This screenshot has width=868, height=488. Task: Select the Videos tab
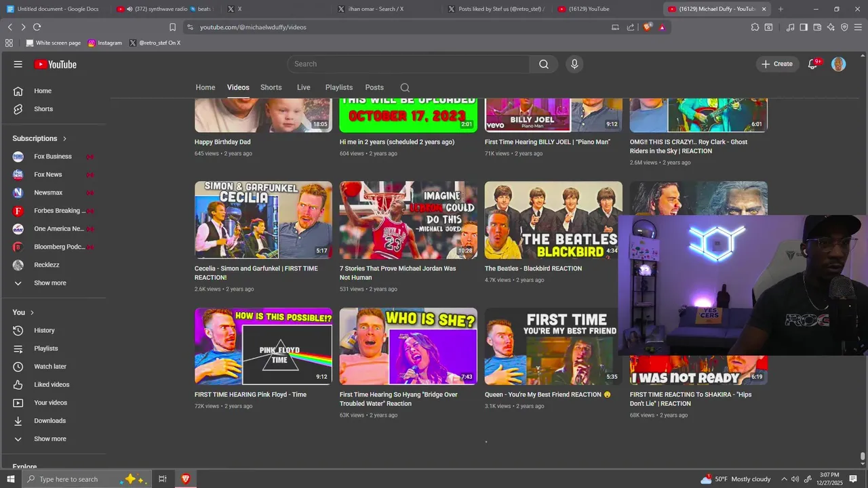(238, 87)
